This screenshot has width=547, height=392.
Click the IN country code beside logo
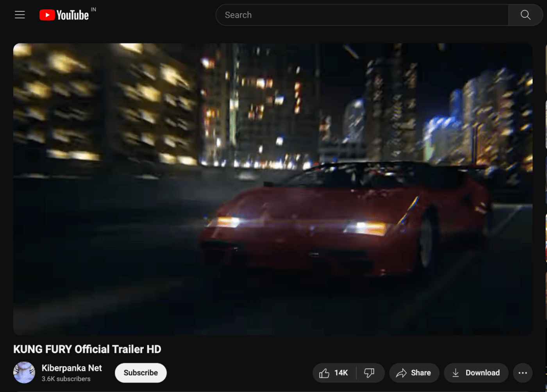[x=93, y=9]
